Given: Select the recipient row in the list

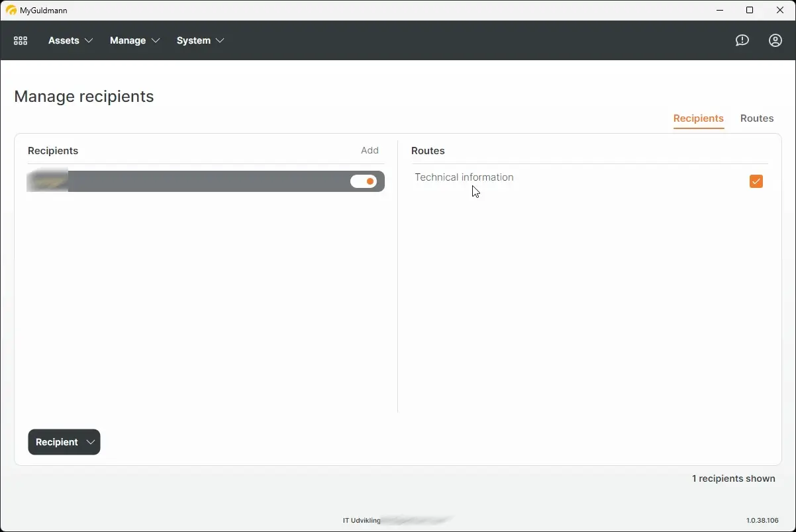Looking at the screenshot, I should coord(199,181).
